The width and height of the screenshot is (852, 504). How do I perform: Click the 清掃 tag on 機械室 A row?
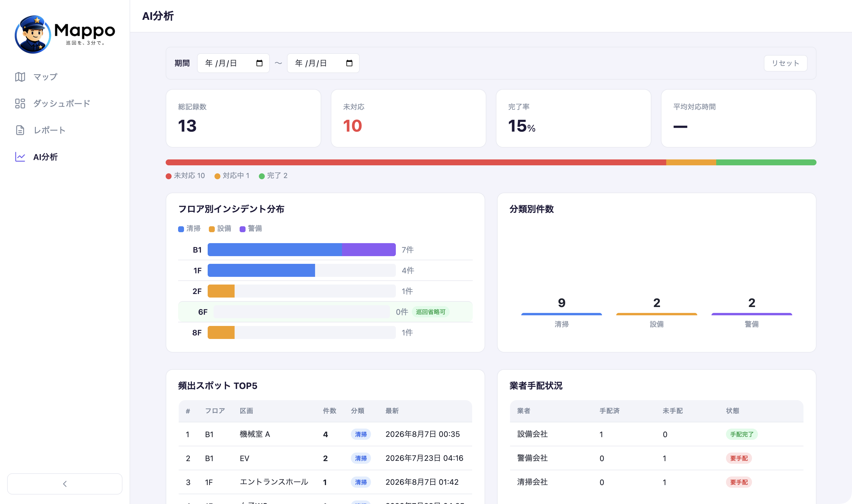361,434
